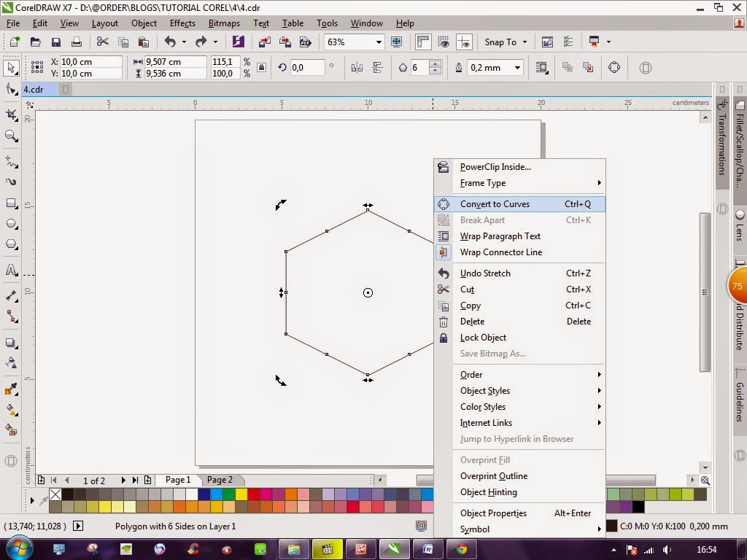Switch to Page 2 tab
This screenshot has height=560, width=747.
[x=220, y=480]
